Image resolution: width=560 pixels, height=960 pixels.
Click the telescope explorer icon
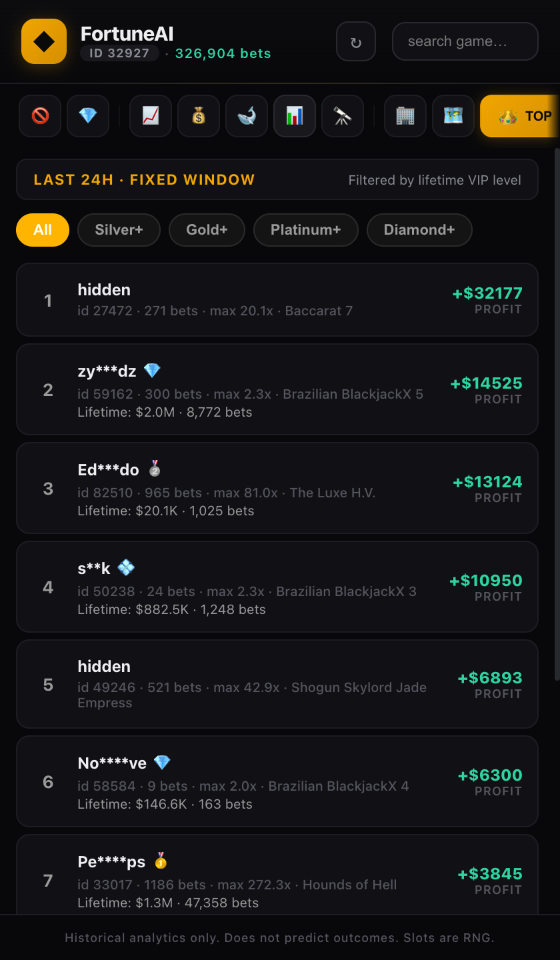tap(342, 115)
